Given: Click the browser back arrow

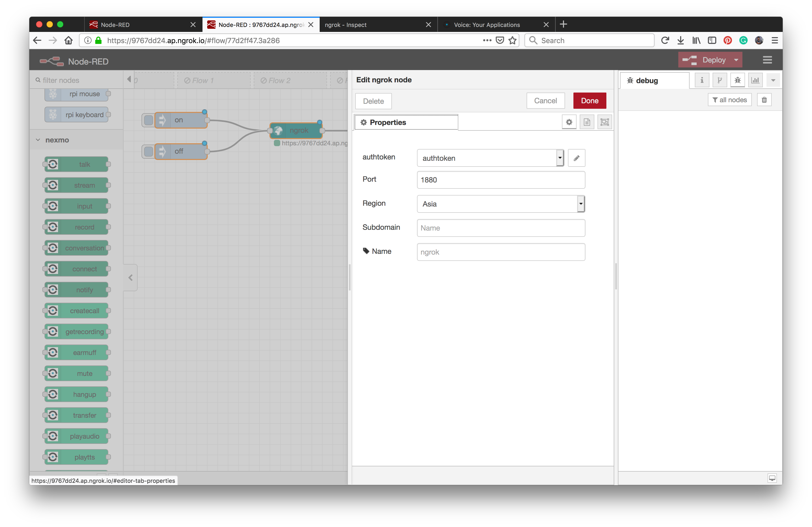Looking at the screenshot, I should point(37,41).
